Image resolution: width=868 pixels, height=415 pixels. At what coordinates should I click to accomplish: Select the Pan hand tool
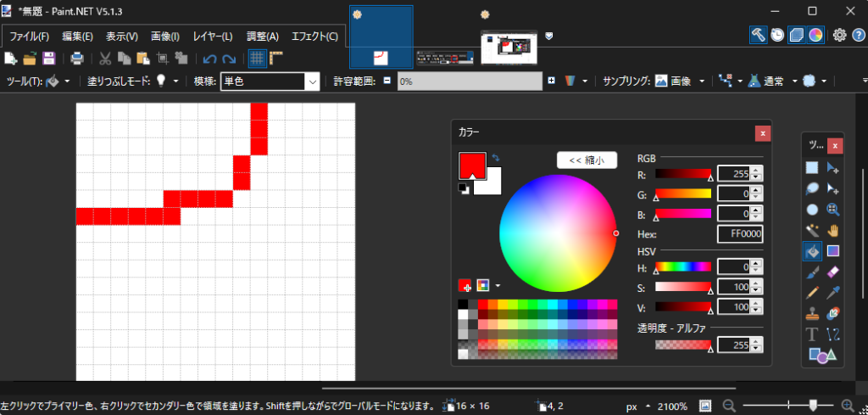(833, 230)
